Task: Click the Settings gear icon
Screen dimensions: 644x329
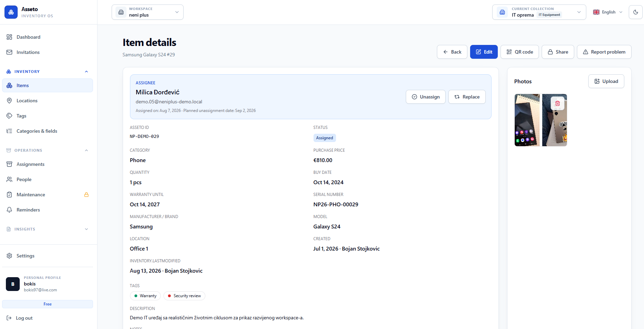Action: [9, 256]
